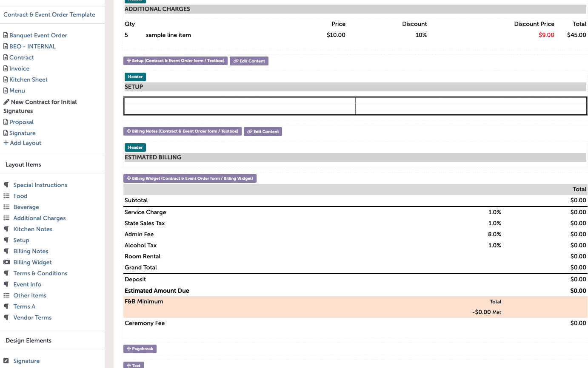
Task: Click the plus icon on Add Layout
Action: (5, 143)
